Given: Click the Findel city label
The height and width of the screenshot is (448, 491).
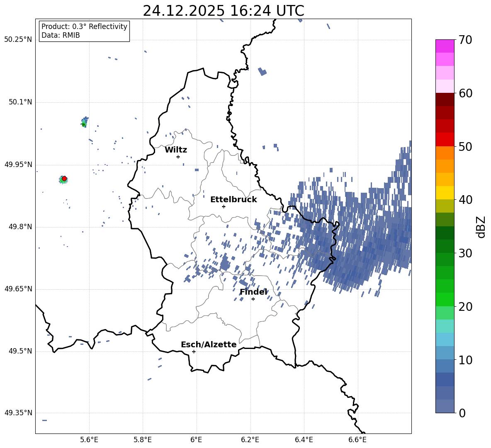Looking at the screenshot, I should pos(253,292).
